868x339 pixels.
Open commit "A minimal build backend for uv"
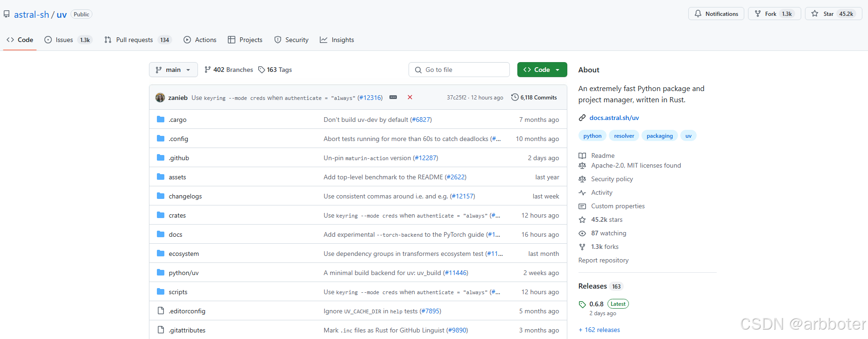tap(382, 273)
